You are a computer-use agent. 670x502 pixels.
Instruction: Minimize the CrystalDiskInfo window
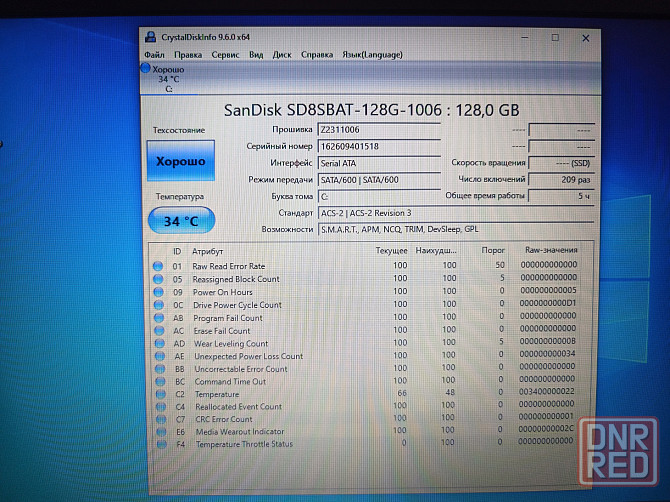(525, 38)
